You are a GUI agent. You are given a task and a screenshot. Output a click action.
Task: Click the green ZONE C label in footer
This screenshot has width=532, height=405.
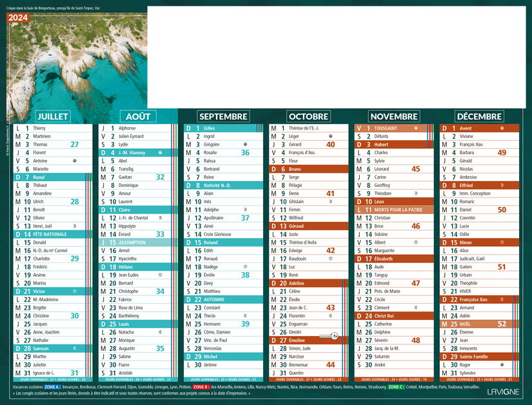(x=396, y=387)
